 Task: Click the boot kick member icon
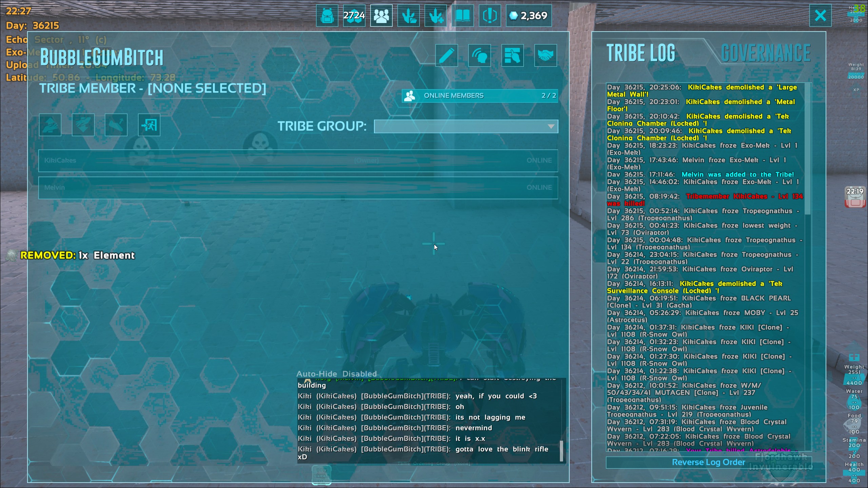click(x=116, y=125)
